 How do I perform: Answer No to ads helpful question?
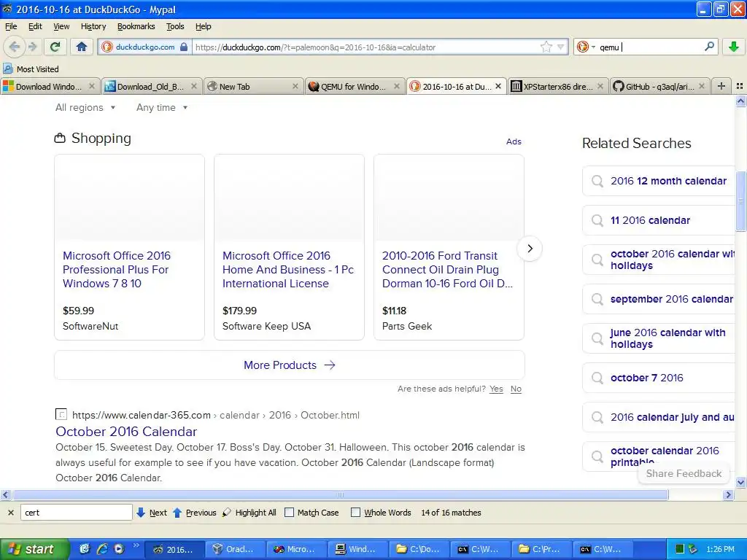(516, 389)
